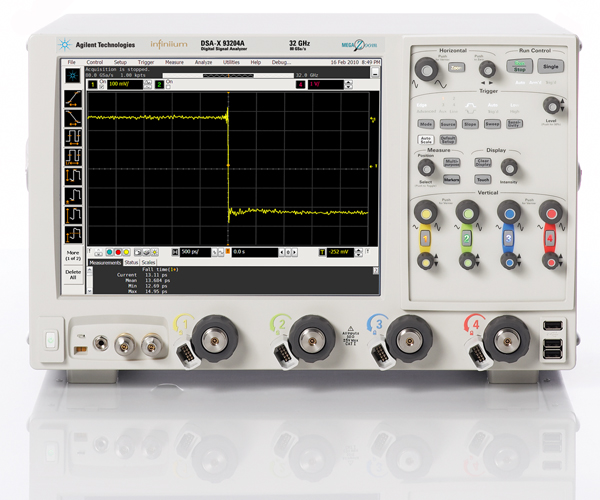Screen dimensions: 600x500
Task: Toggle front-panel channel 3 blue key
Action: tap(508, 238)
